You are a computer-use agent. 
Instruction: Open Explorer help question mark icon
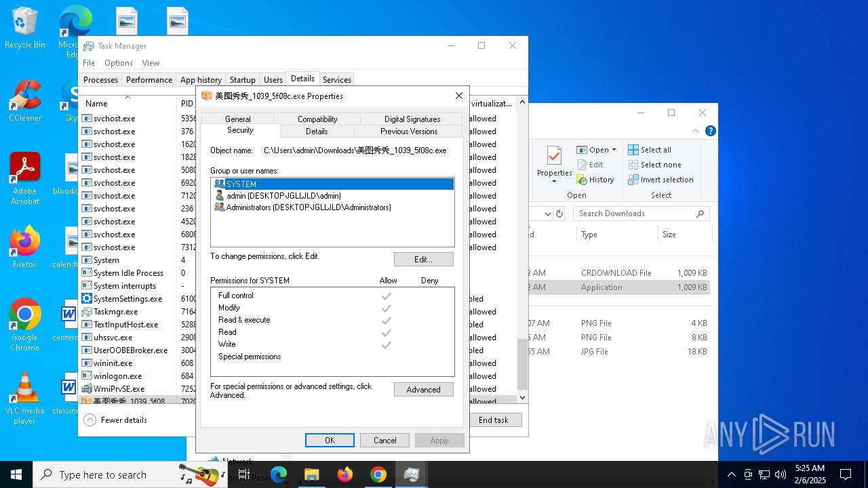[710, 131]
